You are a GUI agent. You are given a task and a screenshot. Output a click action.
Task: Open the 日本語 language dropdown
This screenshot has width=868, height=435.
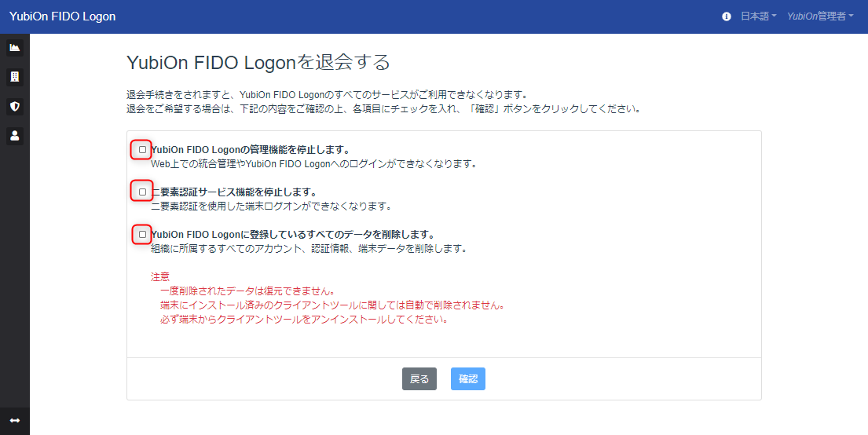[x=758, y=16]
